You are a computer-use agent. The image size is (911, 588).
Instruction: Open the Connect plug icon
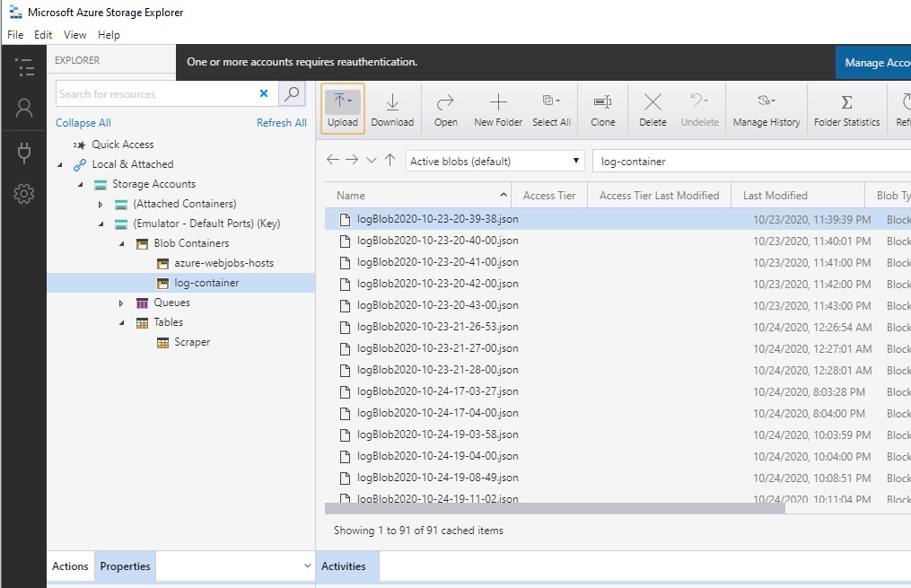click(24, 153)
